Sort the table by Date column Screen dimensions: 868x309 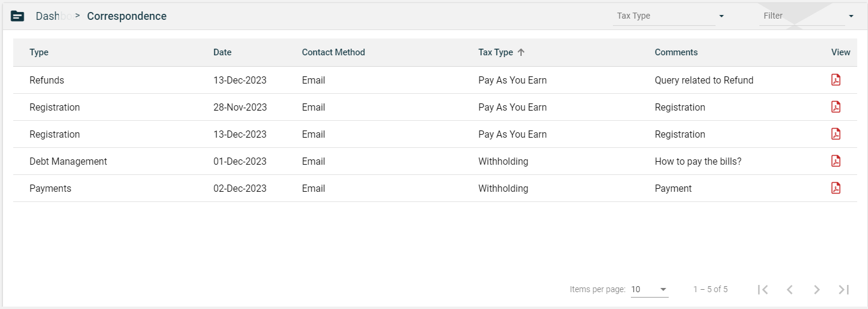click(x=222, y=52)
